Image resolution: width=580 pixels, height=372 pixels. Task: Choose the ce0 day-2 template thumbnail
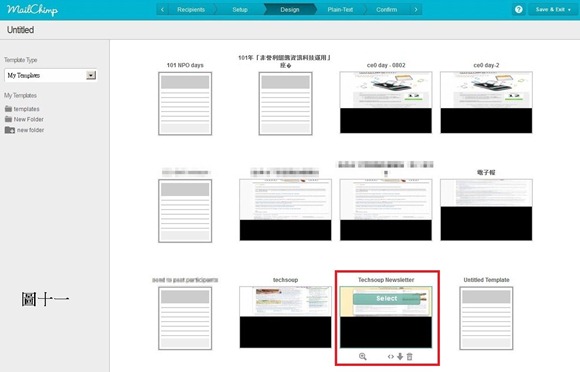[x=486, y=102]
